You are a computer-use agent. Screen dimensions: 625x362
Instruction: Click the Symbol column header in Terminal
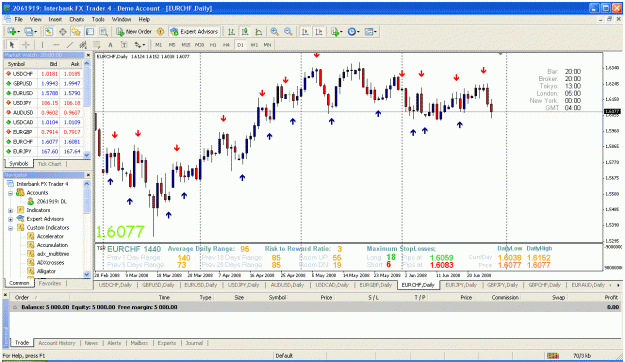click(x=277, y=297)
